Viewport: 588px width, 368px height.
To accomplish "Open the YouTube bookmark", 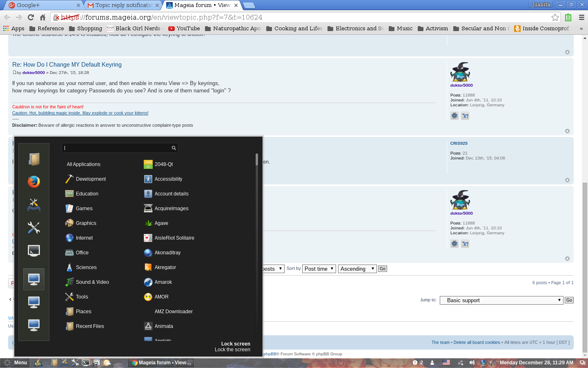I will pos(184,29).
